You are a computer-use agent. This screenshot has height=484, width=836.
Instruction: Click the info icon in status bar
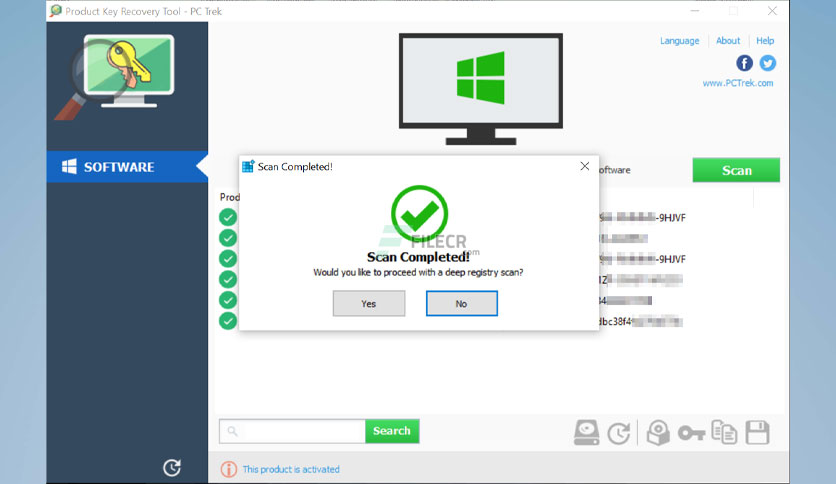click(229, 469)
